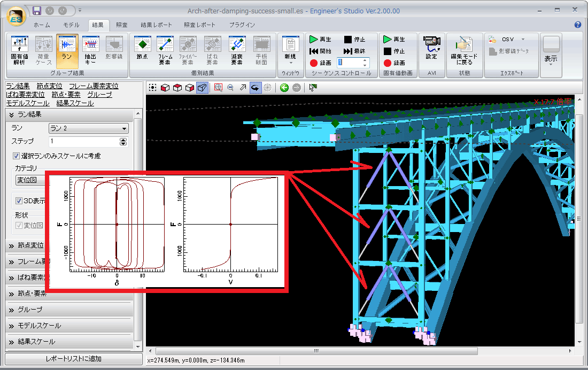The image size is (588, 370).
Task: Click the diagonal arrow view tool icon
Action: [243, 88]
